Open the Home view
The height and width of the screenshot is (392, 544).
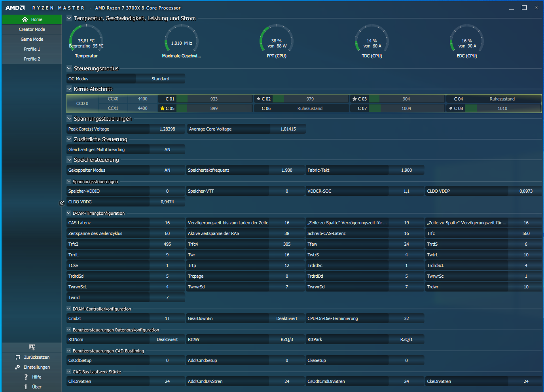point(32,19)
